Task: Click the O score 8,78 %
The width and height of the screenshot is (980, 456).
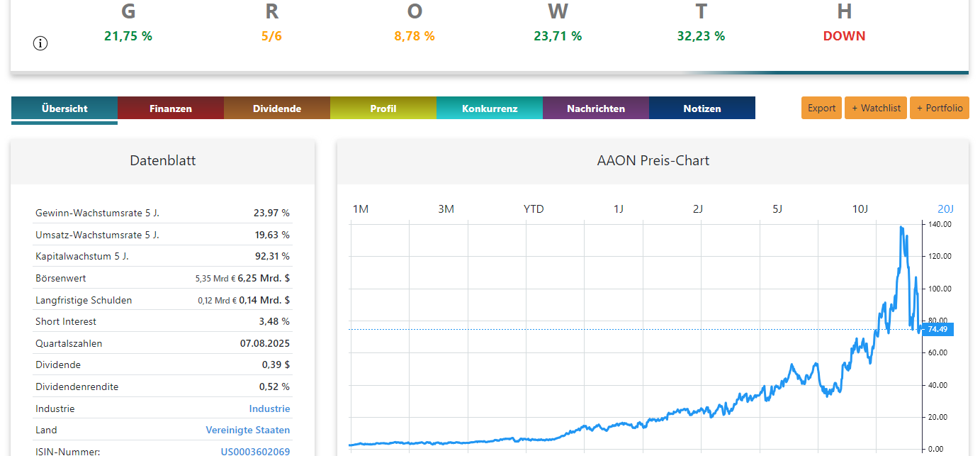Action: pos(415,36)
